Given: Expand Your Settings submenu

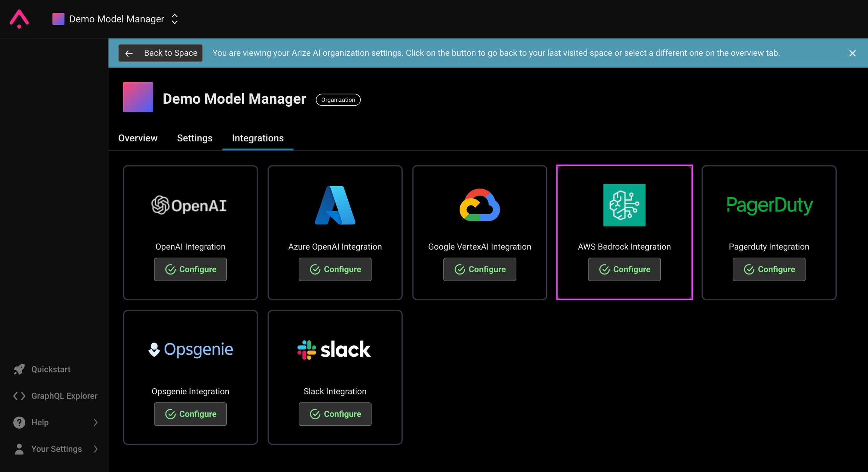Looking at the screenshot, I should pyautogui.click(x=95, y=449).
